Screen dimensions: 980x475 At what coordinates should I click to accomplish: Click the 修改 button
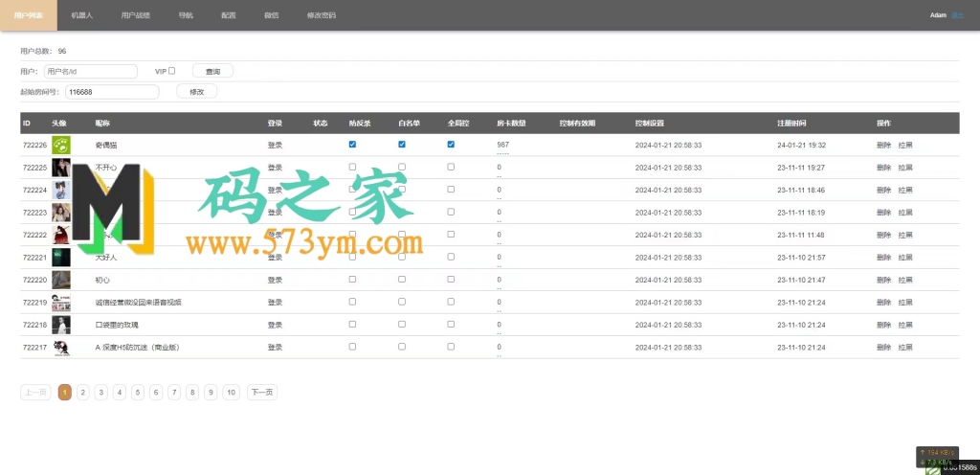tap(196, 91)
